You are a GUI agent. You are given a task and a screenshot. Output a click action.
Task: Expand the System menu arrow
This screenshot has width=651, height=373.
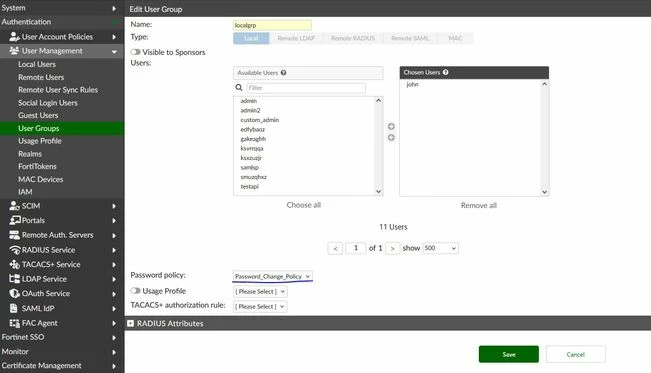click(114, 8)
